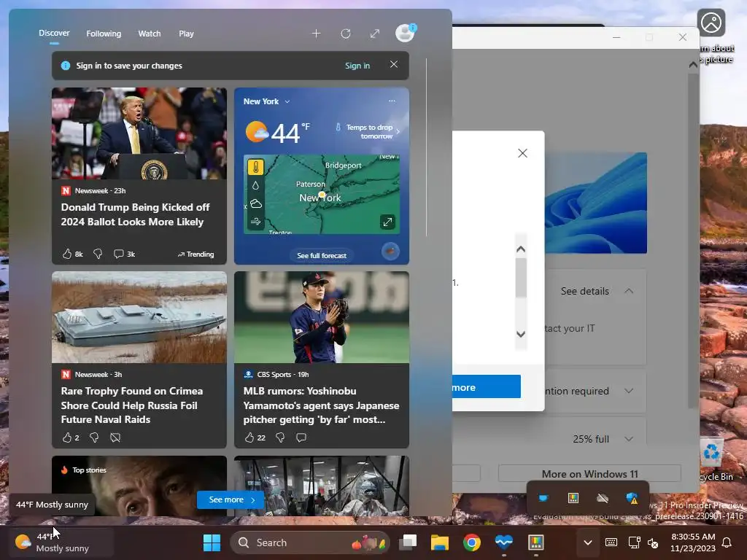Image resolution: width=747 pixels, height=560 pixels.
Task: Click dialog scrollbar down arrow
Action: (x=521, y=334)
